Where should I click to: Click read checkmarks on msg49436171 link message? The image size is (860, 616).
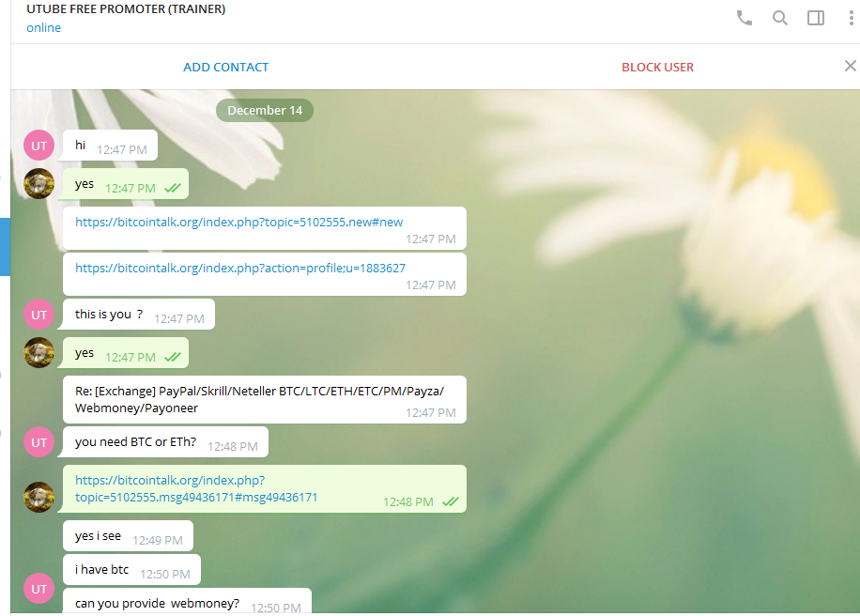[x=451, y=501]
